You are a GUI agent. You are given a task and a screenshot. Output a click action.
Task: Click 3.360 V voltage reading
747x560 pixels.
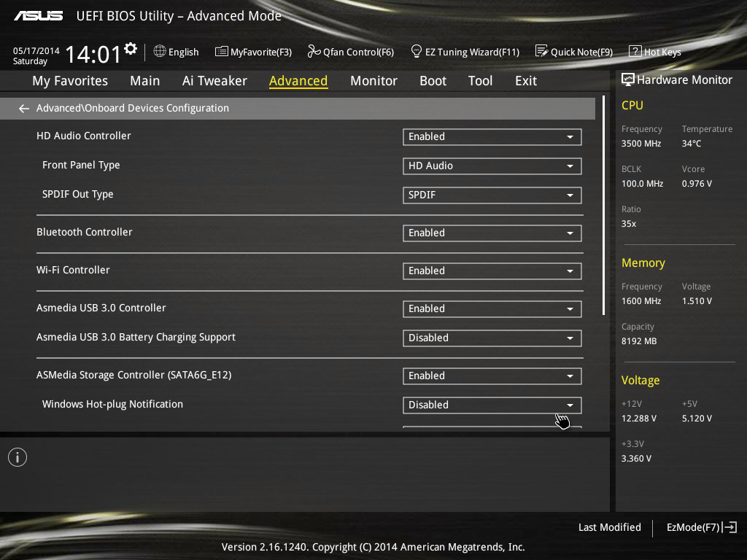pos(636,458)
